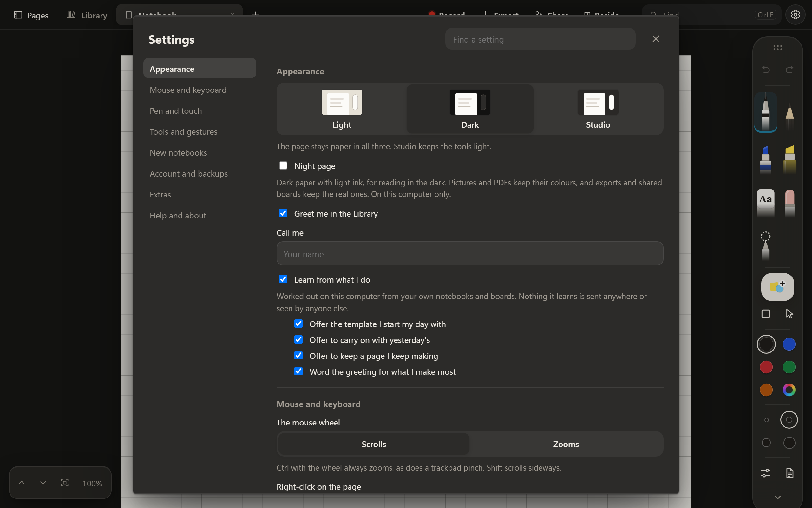The image size is (812, 508).
Task: Go to previous page with up chevron
Action: 22,483
